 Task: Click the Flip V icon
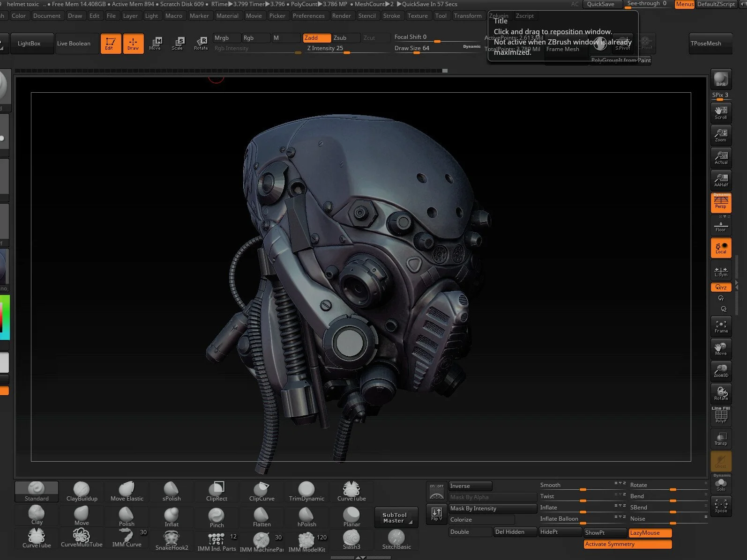click(437, 513)
